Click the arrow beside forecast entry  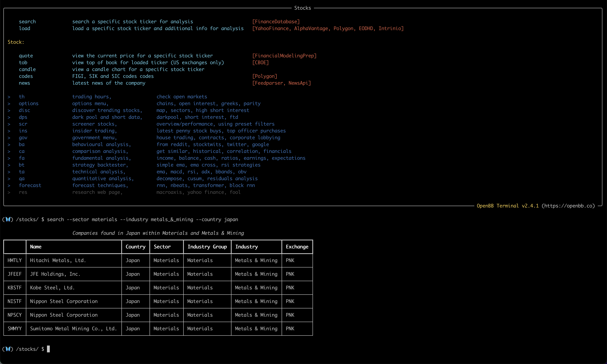(x=9, y=185)
